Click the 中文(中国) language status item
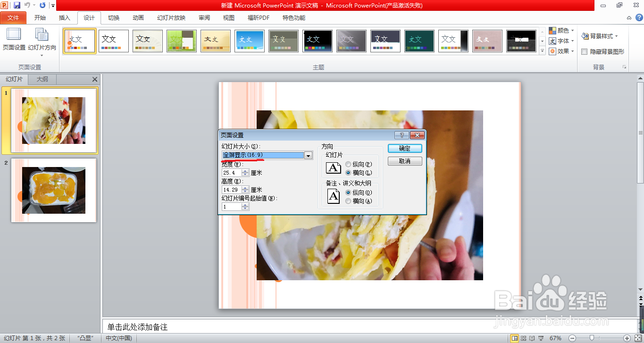 [x=119, y=338]
